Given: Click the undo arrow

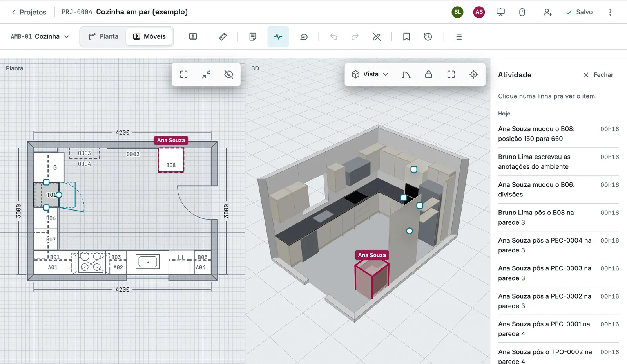Looking at the screenshot, I should tap(333, 37).
